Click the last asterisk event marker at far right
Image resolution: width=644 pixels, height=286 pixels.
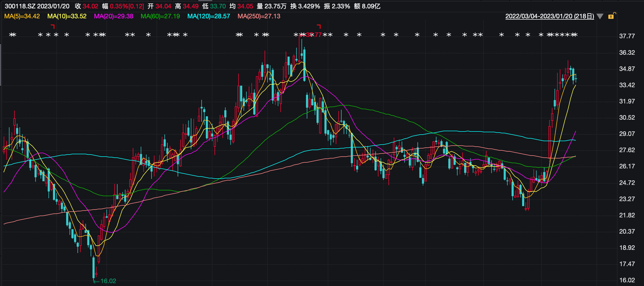click(x=575, y=35)
